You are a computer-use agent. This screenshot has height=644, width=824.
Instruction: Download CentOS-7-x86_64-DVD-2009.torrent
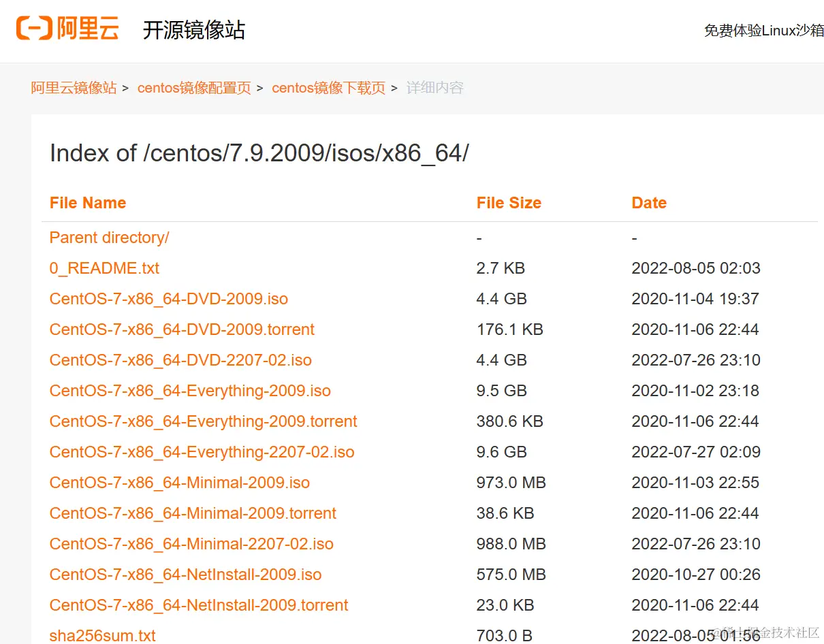click(x=182, y=329)
